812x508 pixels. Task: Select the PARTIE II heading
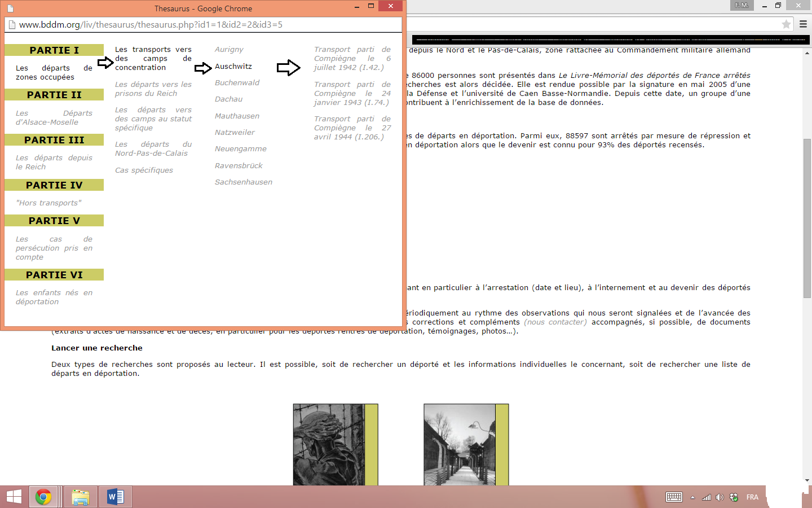point(54,95)
